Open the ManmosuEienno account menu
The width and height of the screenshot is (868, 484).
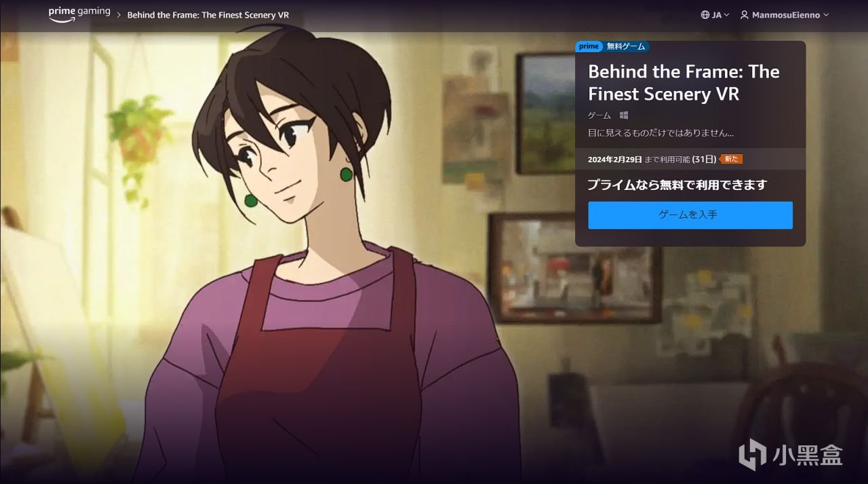pyautogui.click(x=785, y=15)
